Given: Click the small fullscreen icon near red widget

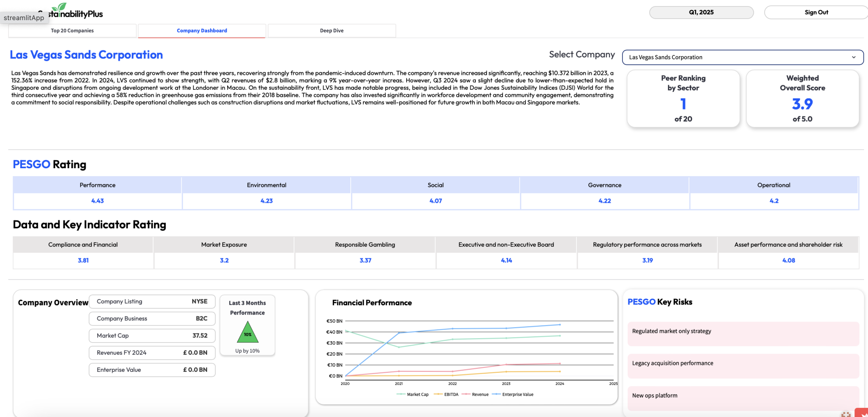Looking at the screenshot, I should pyautogui.click(x=846, y=414).
